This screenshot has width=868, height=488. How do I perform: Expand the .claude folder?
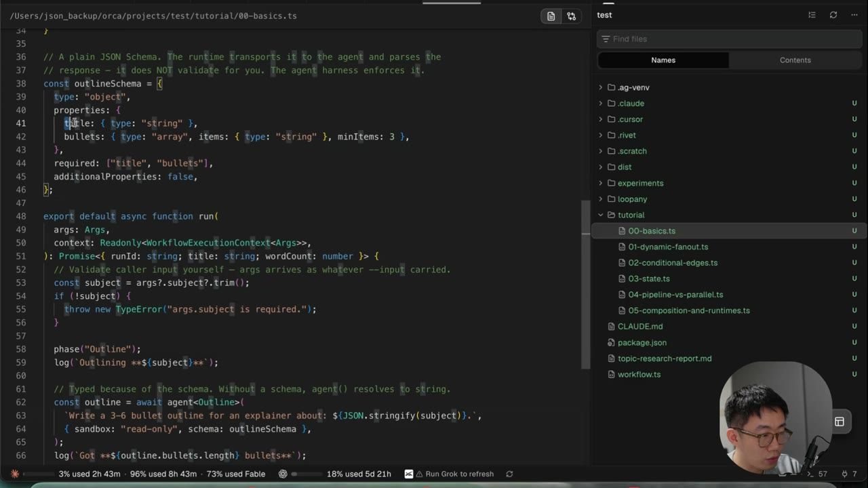pos(600,103)
